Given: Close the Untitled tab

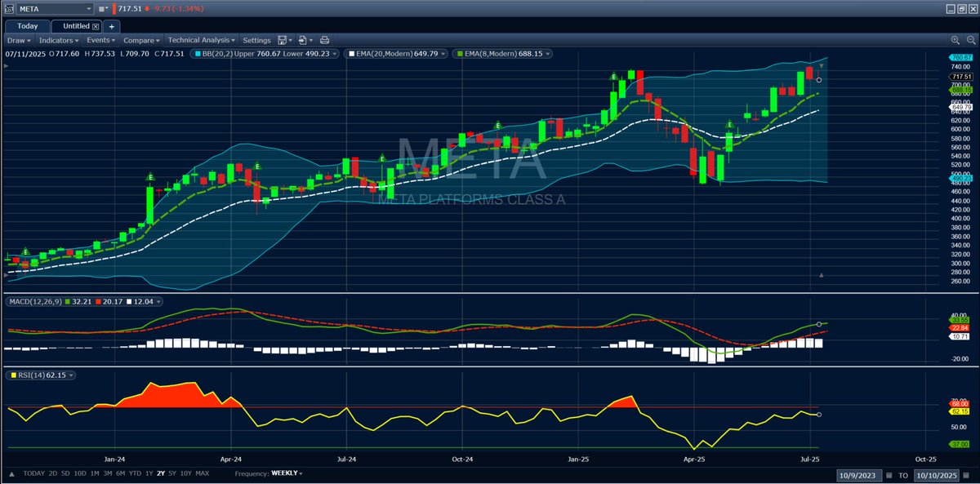Looking at the screenshot, I should click(96, 26).
